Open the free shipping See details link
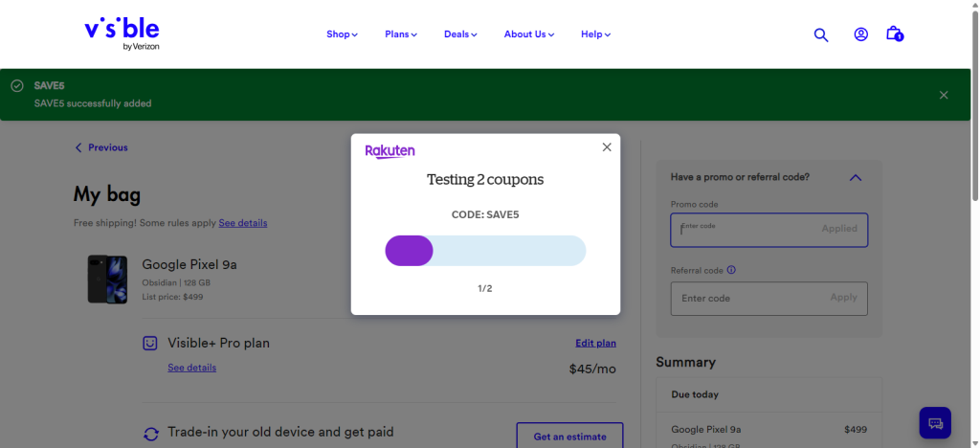The height and width of the screenshot is (448, 980). 242,223
